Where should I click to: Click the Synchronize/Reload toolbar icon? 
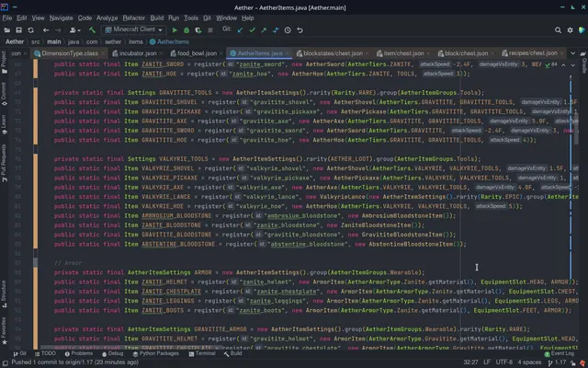30,30
